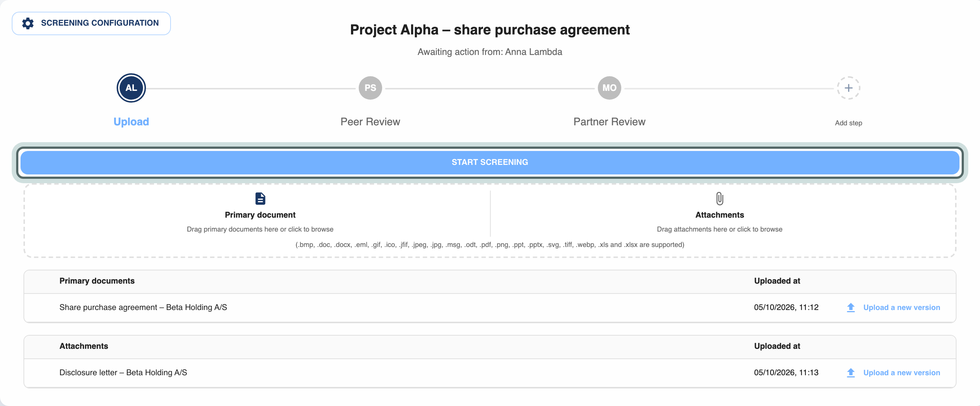The image size is (980, 406).
Task: Open Disclosure letter – Beta Holding A/S
Action: pos(123,373)
